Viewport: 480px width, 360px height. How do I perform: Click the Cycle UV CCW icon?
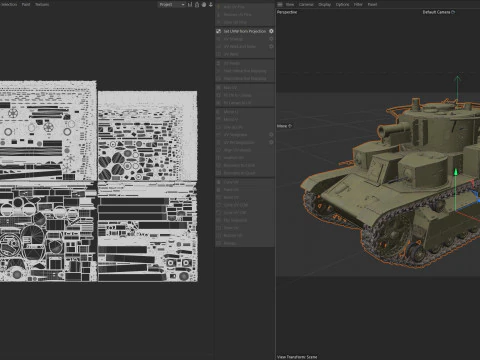[219, 205]
